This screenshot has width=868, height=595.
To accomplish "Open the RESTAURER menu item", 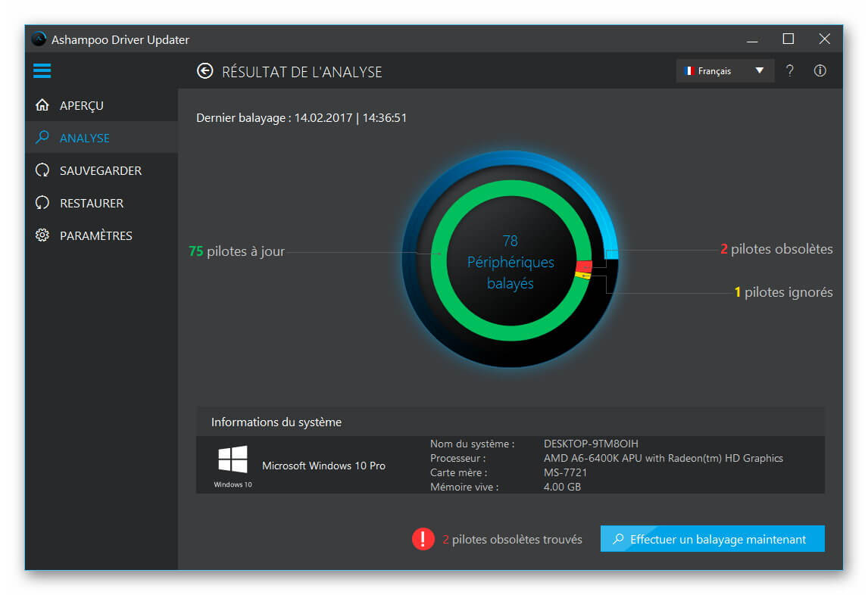I will (101, 203).
